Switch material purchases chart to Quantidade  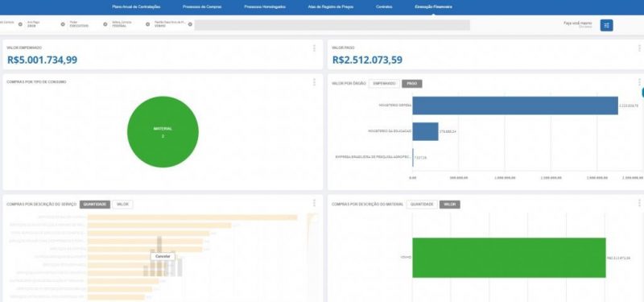click(422, 205)
